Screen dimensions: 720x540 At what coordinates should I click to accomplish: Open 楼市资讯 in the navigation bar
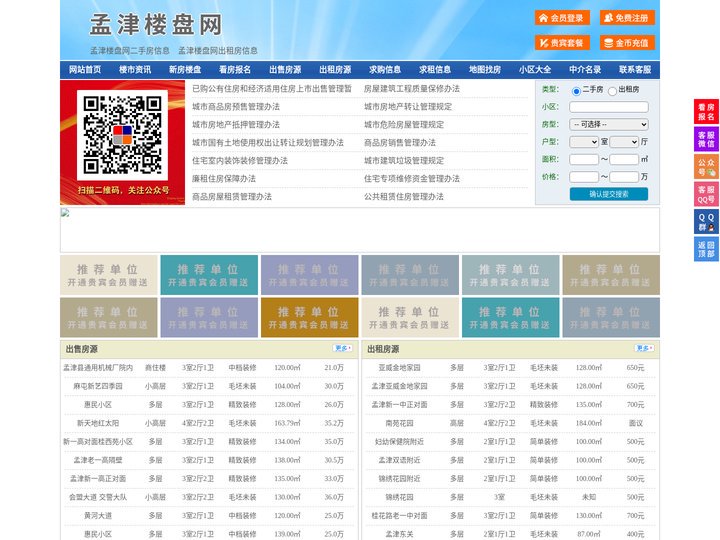click(x=135, y=70)
